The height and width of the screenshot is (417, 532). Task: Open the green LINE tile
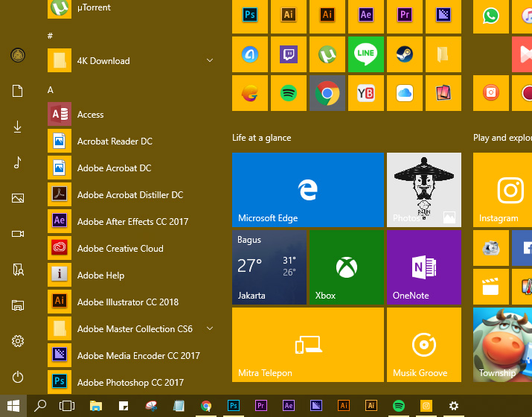(365, 54)
